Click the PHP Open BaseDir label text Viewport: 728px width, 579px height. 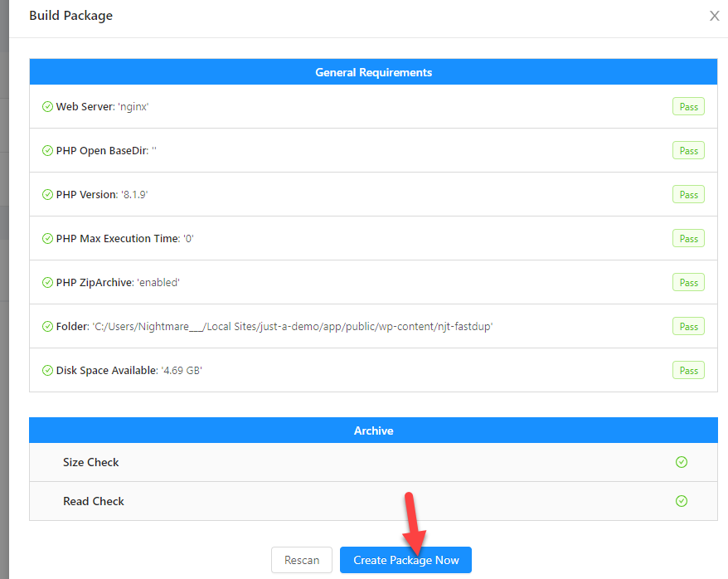point(102,150)
